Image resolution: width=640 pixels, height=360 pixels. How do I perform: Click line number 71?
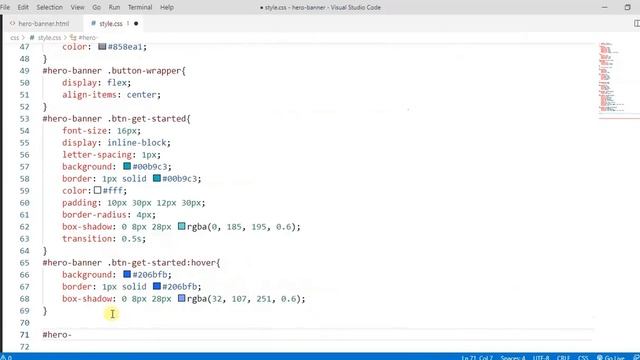tap(24, 335)
